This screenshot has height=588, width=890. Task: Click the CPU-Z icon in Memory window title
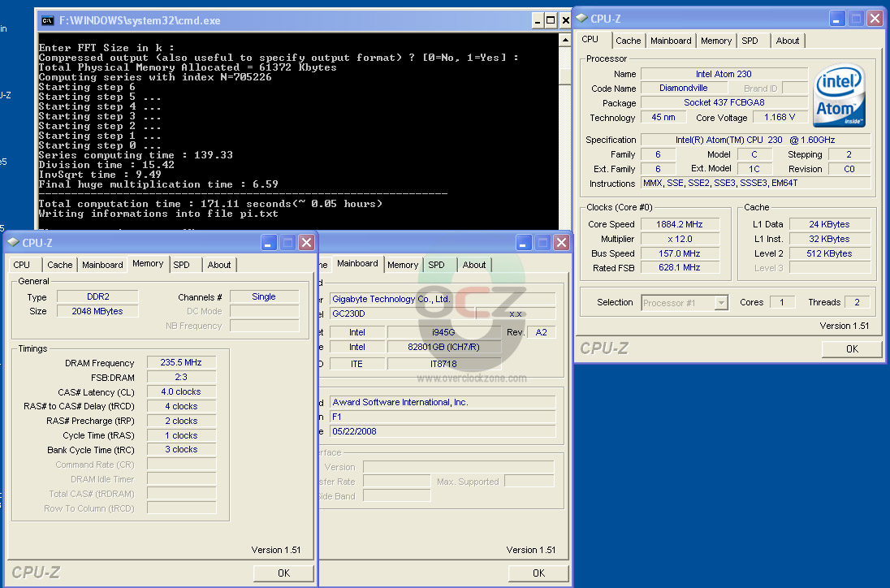[13, 242]
